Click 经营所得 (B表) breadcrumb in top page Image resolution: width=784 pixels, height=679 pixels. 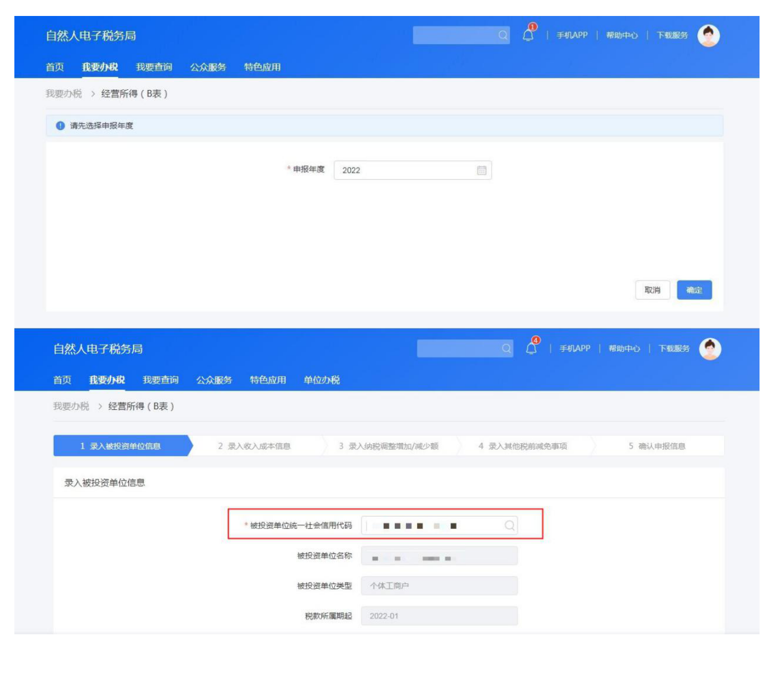134,94
